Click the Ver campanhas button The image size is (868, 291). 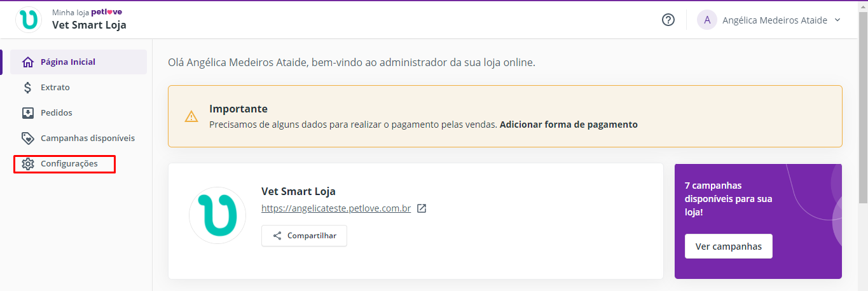728,247
